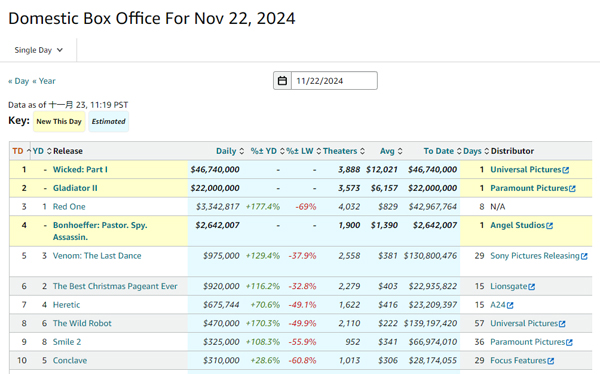Open the Gladiator II release link

click(x=75, y=188)
